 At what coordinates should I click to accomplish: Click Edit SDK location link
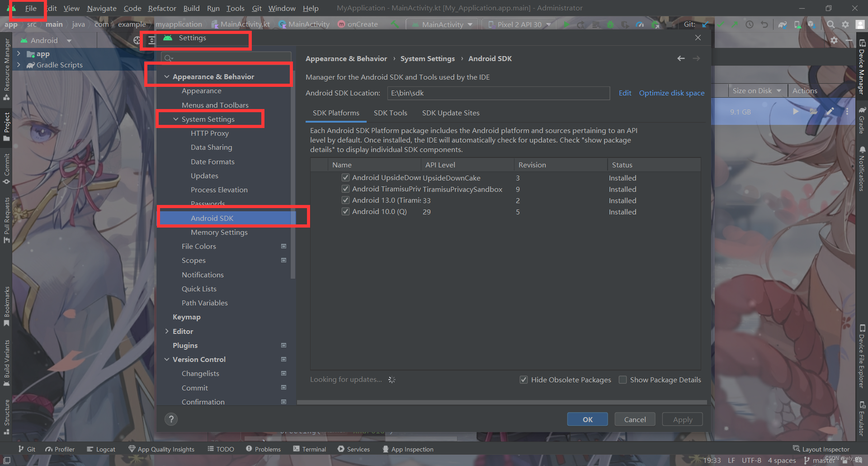[625, 93]
